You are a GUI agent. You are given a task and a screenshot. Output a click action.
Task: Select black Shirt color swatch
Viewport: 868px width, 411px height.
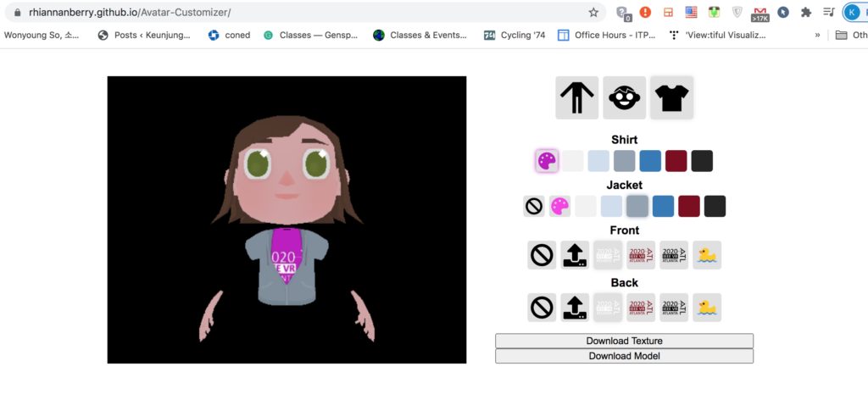[x=702, y=161]
